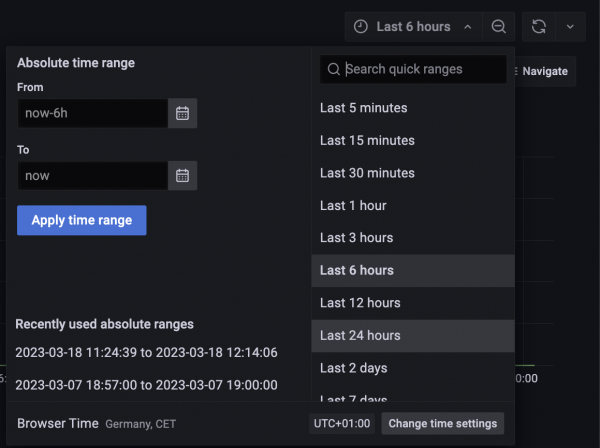Open the From date calendar picker
Viewport: 600px width, 448px height.
[182, 114]
